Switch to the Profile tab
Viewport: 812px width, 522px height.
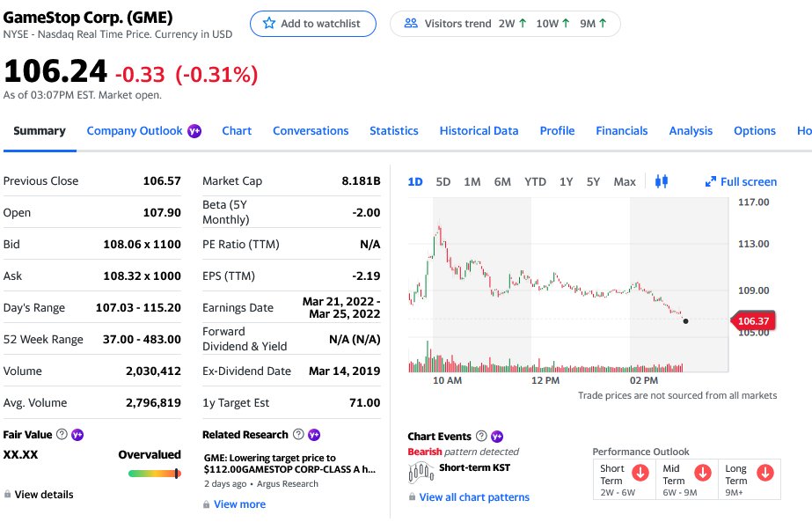pos(557,130)
